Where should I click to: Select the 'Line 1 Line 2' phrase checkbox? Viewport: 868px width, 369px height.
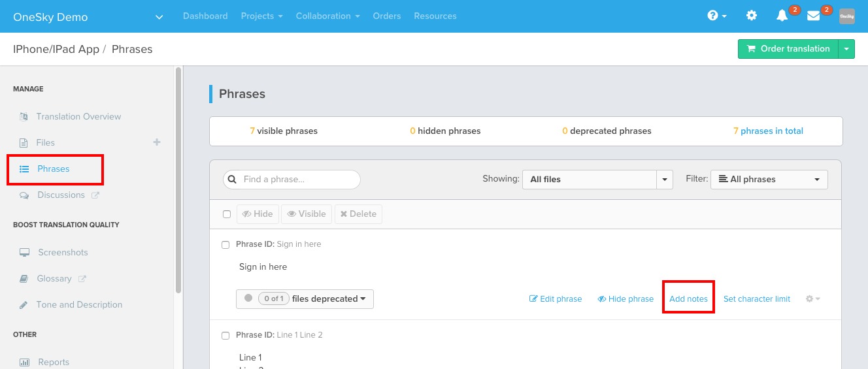click(x=225, y=336)
